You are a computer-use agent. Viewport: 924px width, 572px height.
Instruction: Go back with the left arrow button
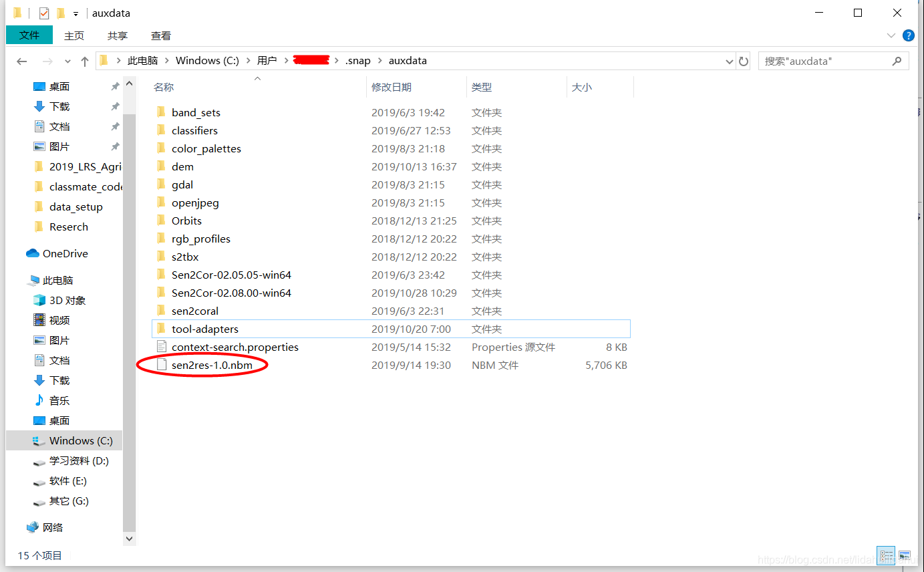click(x=22, y=61)
